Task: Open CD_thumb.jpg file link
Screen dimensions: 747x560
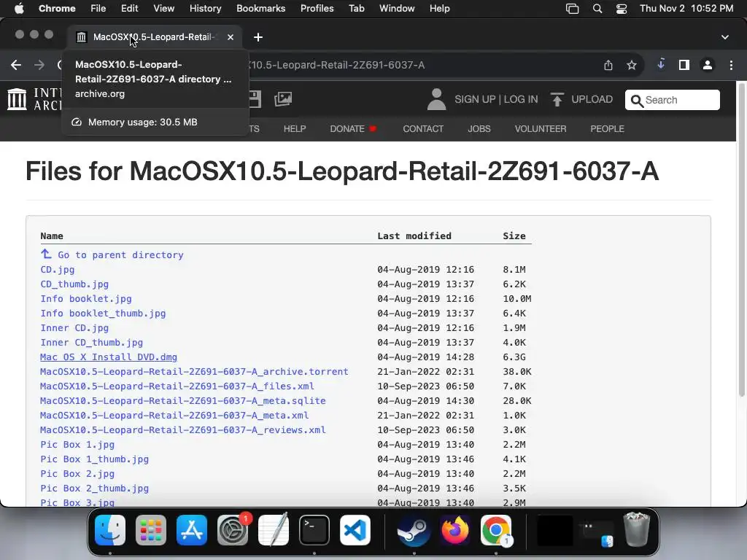Action: pos(74,284)
